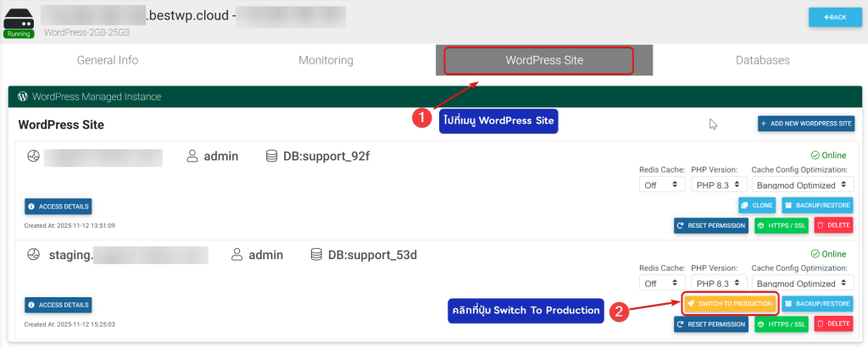The height and width of the screenshot is (348, 868).
Task: Go to the Databases tab
Action: tap(762, 61)
